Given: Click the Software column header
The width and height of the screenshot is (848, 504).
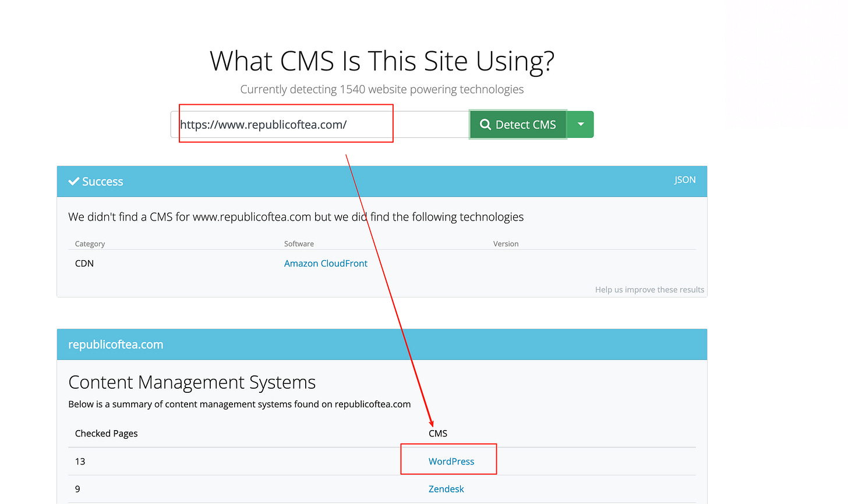Looking at the screenshot, I should 299,244.
